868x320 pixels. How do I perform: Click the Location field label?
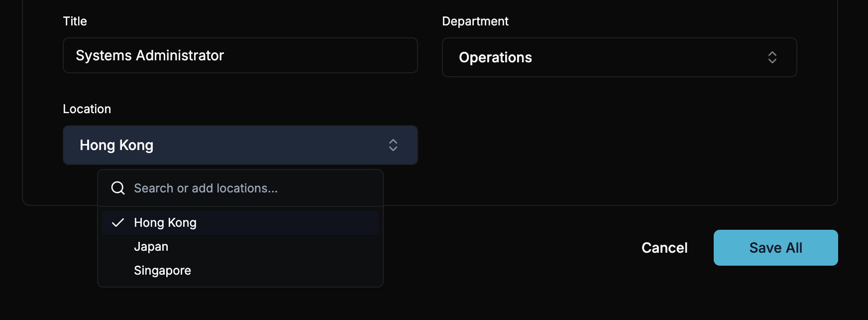point(87,109)
